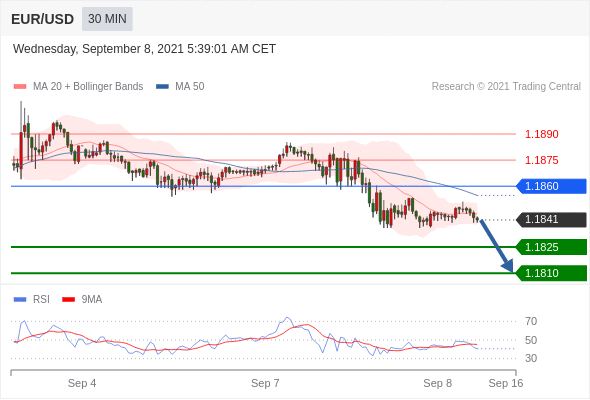The image size is (590, 400).
Task: Click the Sep 7 date axis label
Action: [x=265, y=383]
